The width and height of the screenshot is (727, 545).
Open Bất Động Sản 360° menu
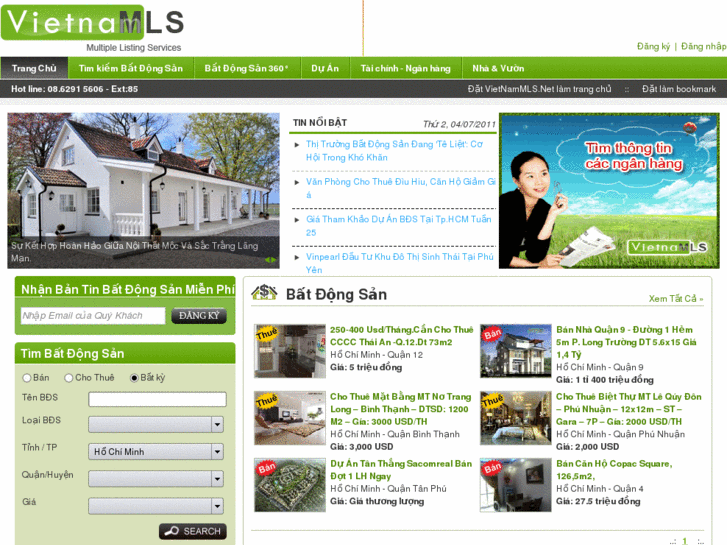(x=247, y=68)
